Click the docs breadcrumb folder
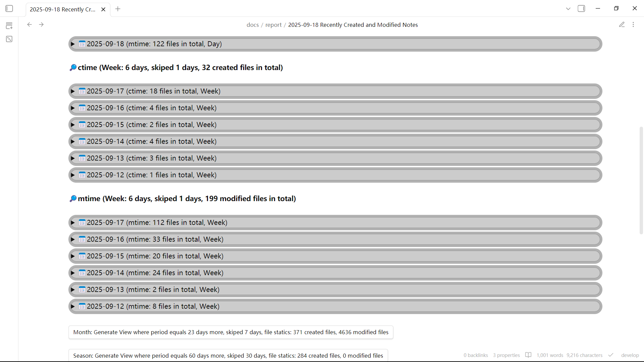This screenshot has width=644, height=362. pyautogui.click(x=253, y=25)
